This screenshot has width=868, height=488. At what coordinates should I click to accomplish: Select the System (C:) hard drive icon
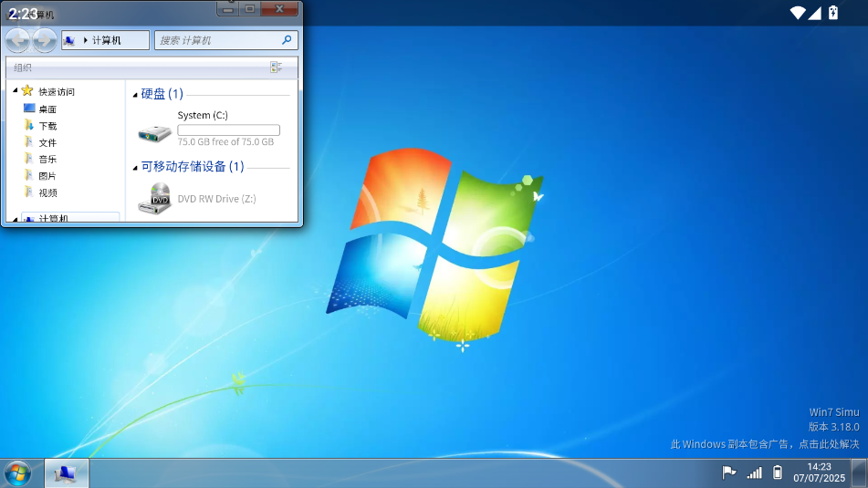point(154,133)
